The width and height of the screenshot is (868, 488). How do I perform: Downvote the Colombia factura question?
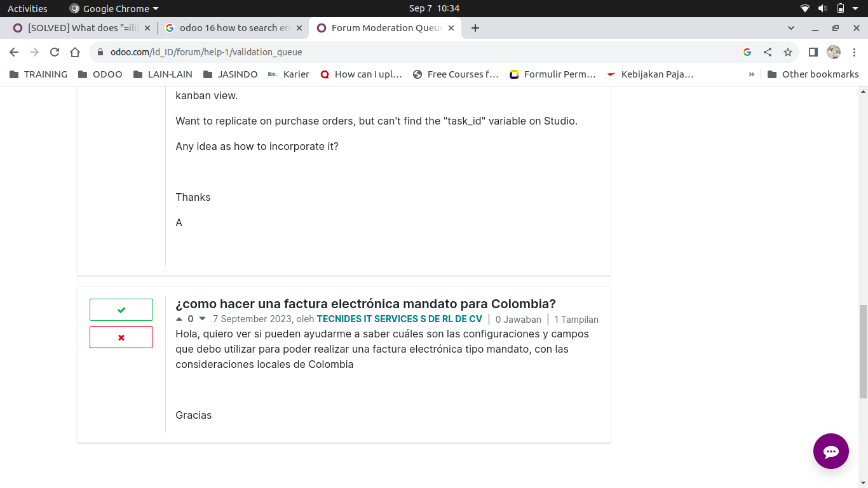click(x=203, y=319)
